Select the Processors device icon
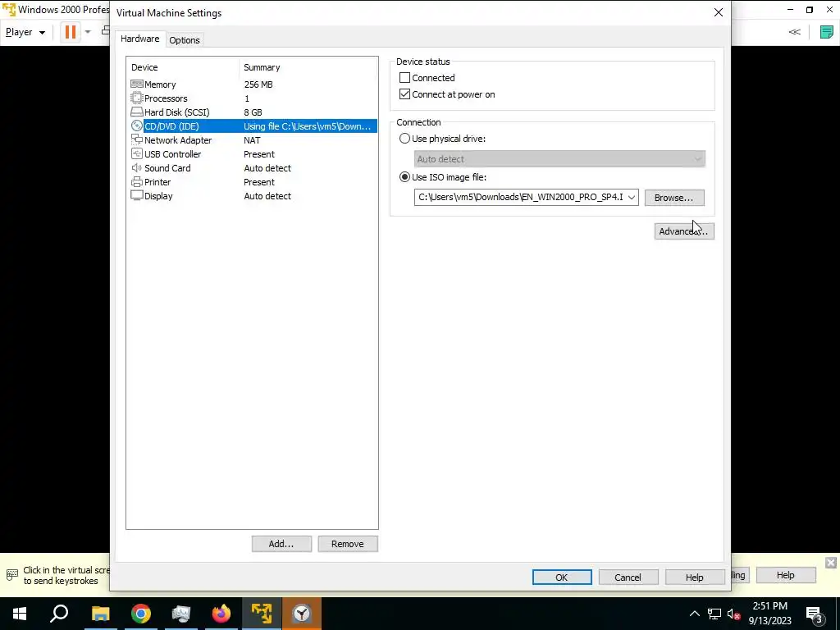The image size is (840, 630). tap(137, 98)
